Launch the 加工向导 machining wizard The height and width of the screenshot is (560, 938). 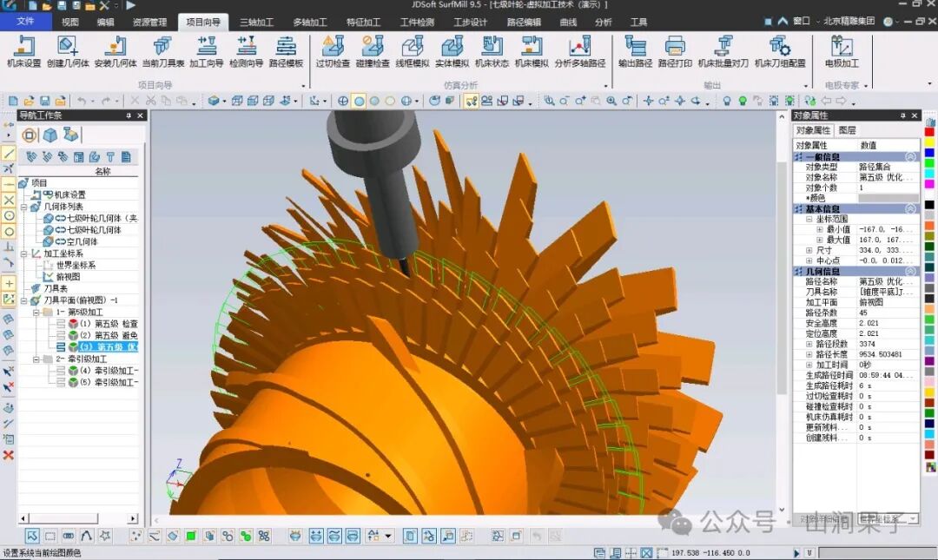click(x=207, y=52)
